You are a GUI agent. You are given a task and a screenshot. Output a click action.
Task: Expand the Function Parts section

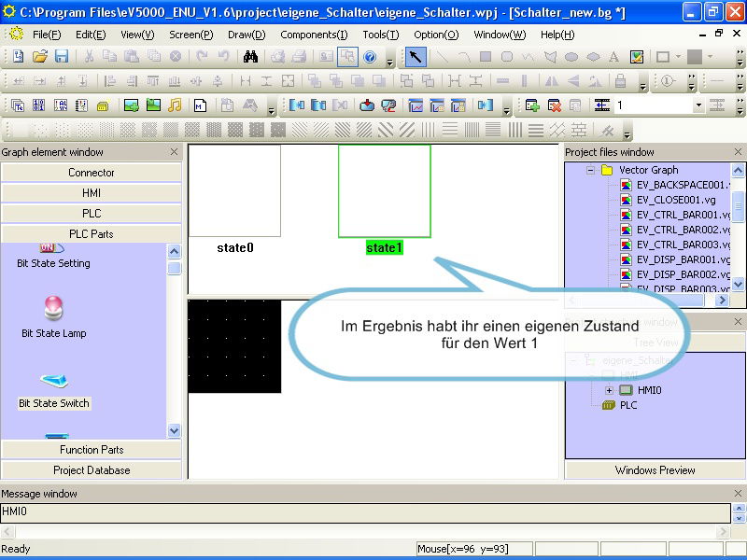(92, 450)
